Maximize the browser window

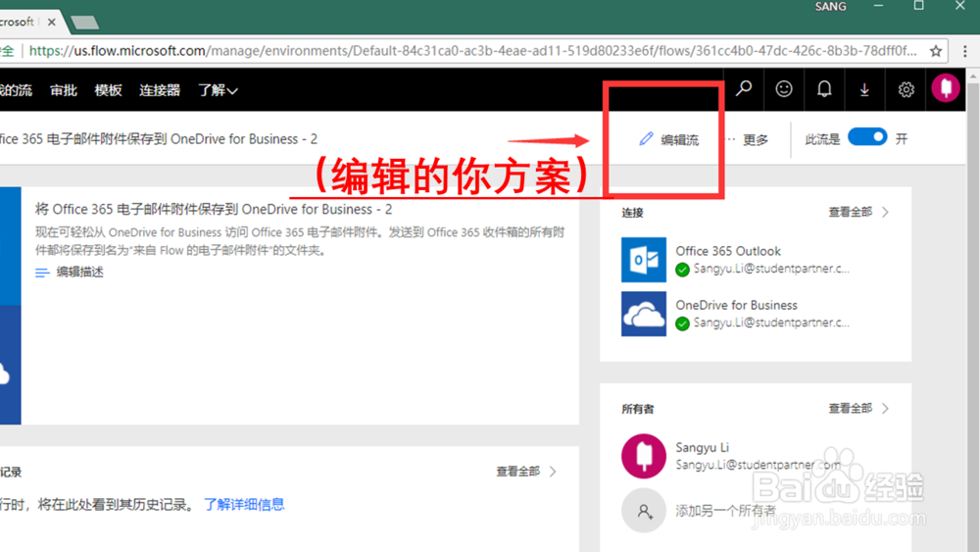click(x=919, y=6)
